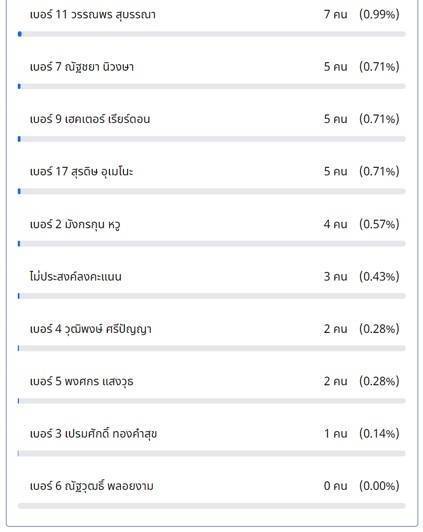Select เบอร์ 3 เปรมศักดิ์ ทองคำสุข entry
Screen dimensions: 423x532
(x=93, y=434)
